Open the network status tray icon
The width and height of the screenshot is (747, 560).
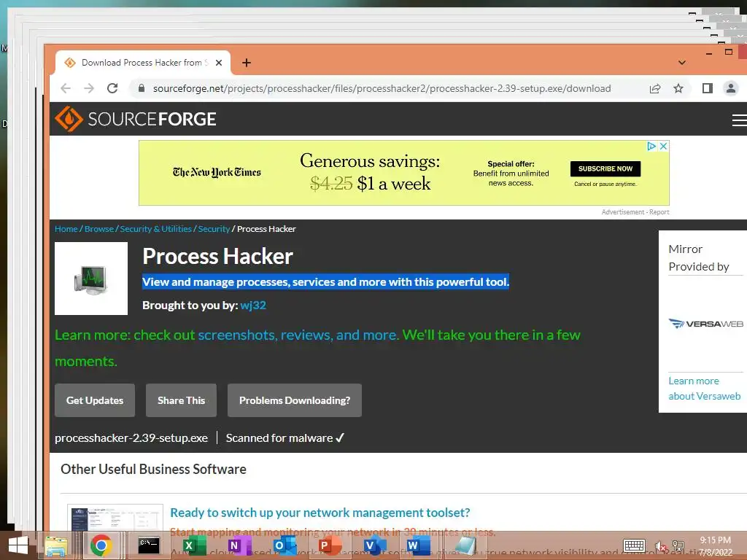678,546
